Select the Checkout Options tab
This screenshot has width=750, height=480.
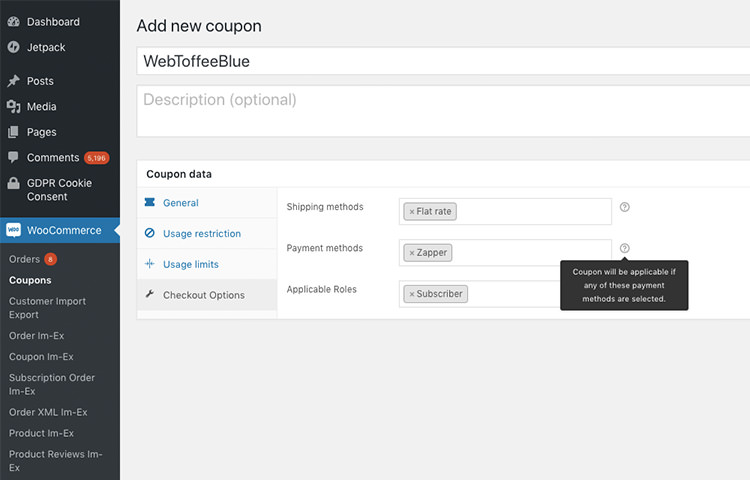coord(207,295)
